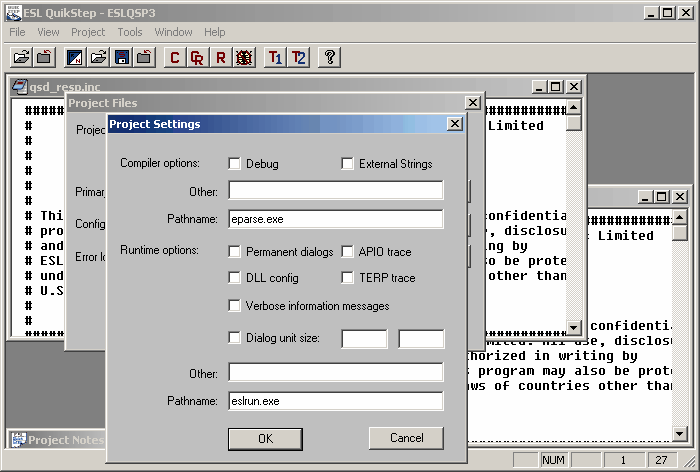The image size is (700, 472).
Task: Check the External Strings option
Action: 348,164
